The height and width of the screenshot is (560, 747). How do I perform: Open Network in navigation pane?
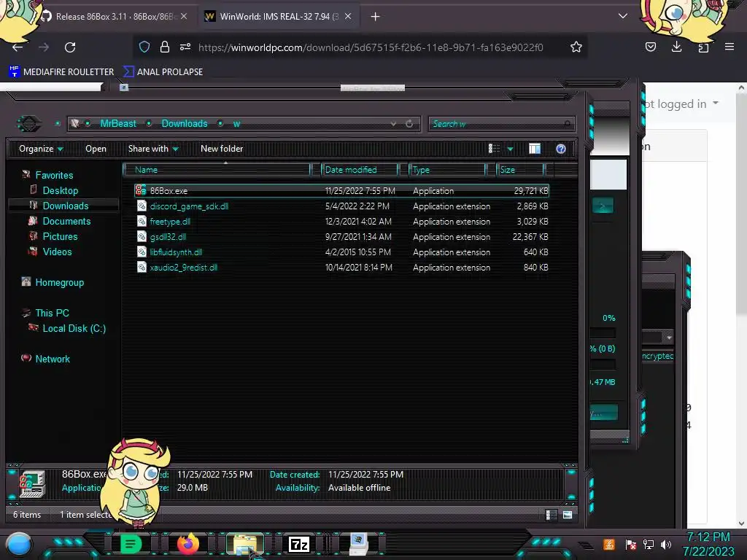click(x=53, y=359)
